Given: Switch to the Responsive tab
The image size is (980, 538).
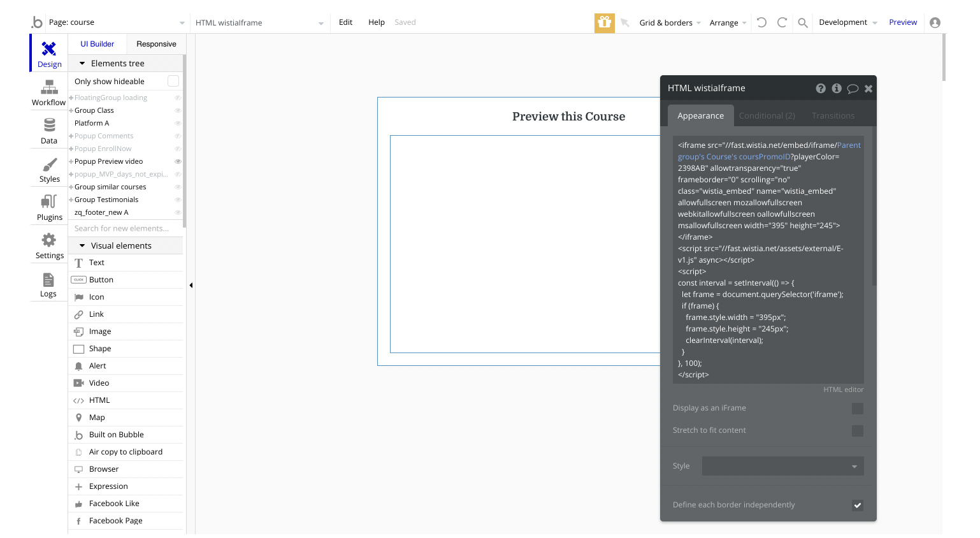Looking at the screenshot, I should pos(156,44).
